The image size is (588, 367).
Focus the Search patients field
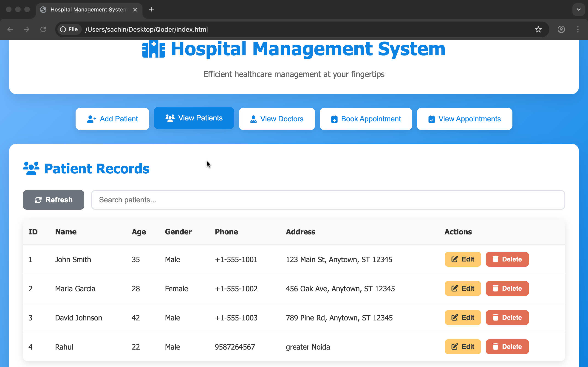[328, 200]
